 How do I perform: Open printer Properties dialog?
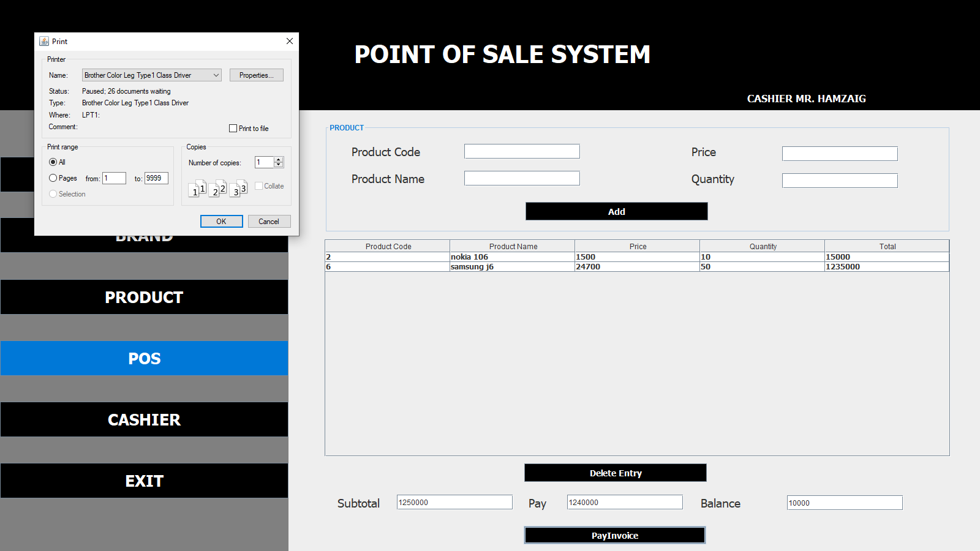point(256,75)
